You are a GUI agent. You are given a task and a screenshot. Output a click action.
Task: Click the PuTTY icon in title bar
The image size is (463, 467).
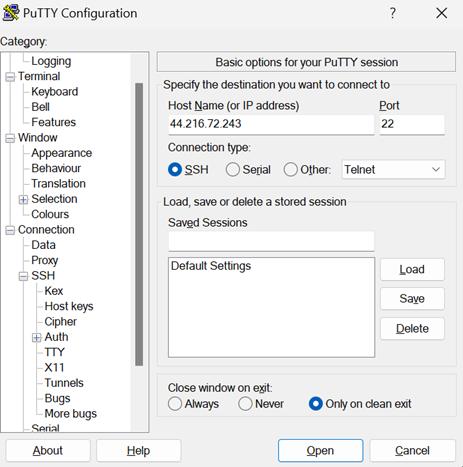click(11, 13)
